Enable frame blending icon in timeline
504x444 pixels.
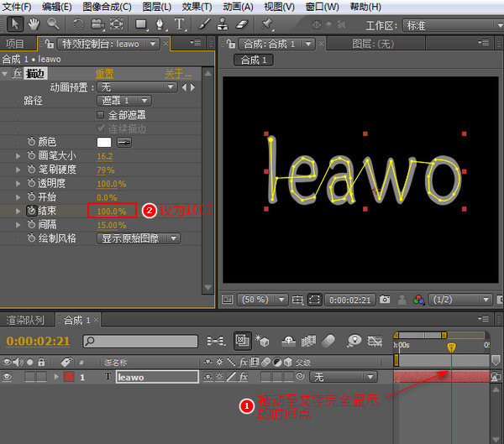(x=308, y=341)
